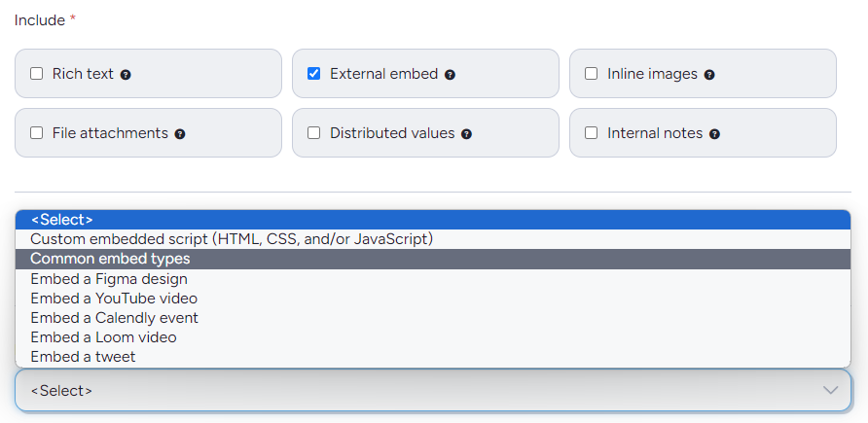
Task: Click help icon beside File attachments
Action: [180, 134]
